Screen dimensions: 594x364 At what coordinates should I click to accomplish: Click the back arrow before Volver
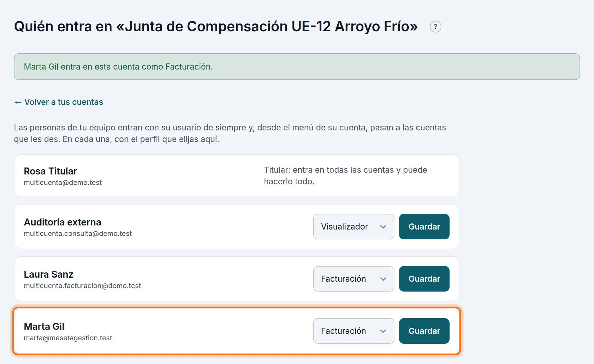click(18, 102)
